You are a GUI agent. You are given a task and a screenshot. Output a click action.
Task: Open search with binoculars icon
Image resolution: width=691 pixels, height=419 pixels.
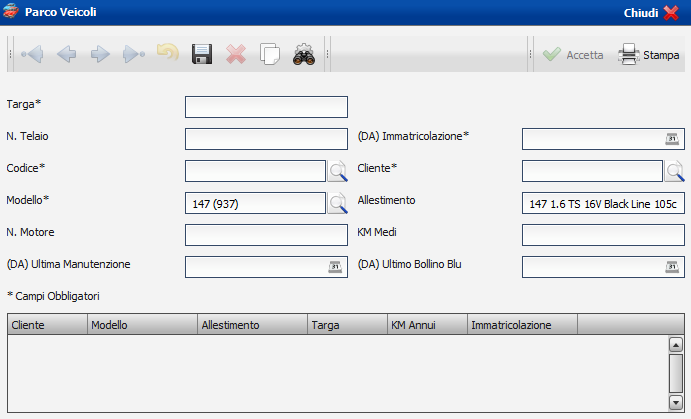[x=303, y=55]
